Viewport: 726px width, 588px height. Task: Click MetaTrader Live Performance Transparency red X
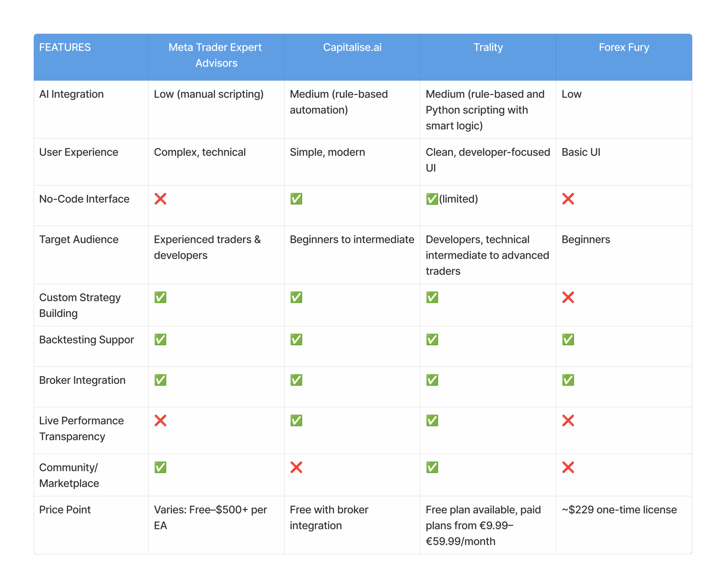pyautogui.click(x=160, y=421)
